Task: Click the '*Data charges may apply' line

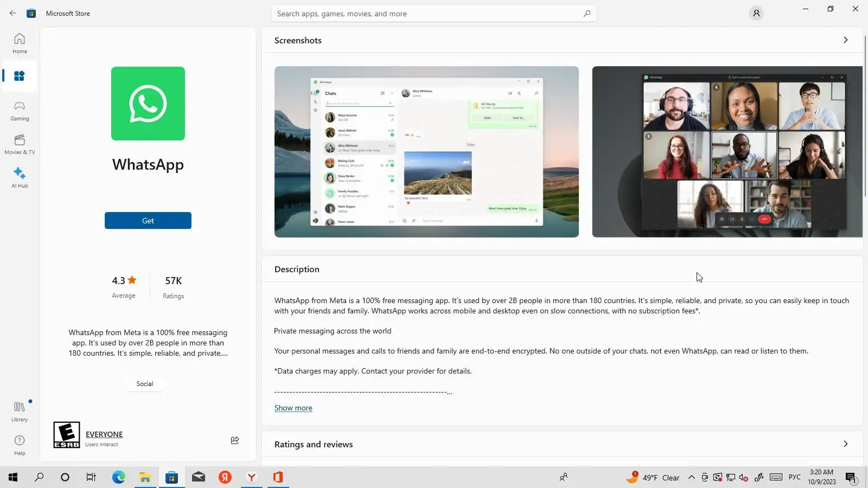Action: (x=373, y=371)
